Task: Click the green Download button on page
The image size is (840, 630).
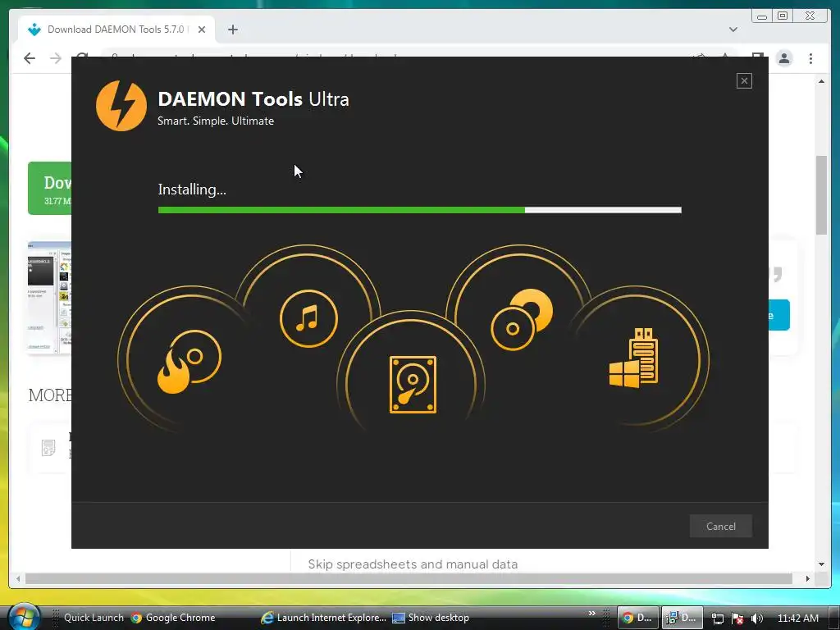Action: (49, 188)
